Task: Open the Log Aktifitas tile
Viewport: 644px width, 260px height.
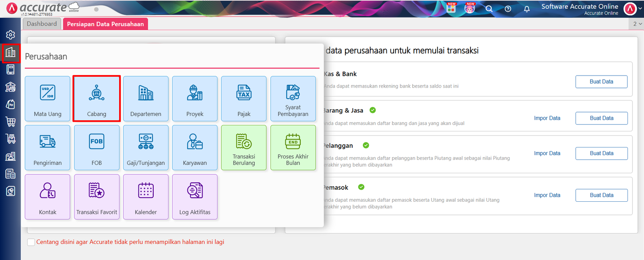Action: 195,197
